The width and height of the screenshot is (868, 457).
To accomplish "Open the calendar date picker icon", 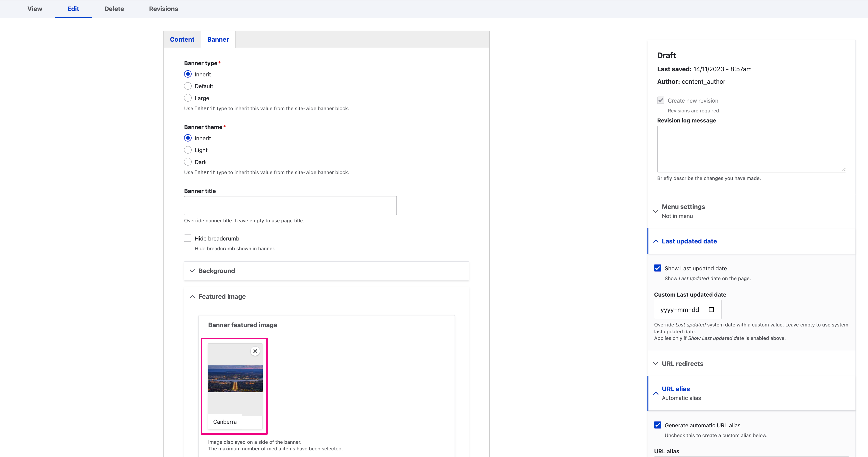I will (x=711, y=310).
